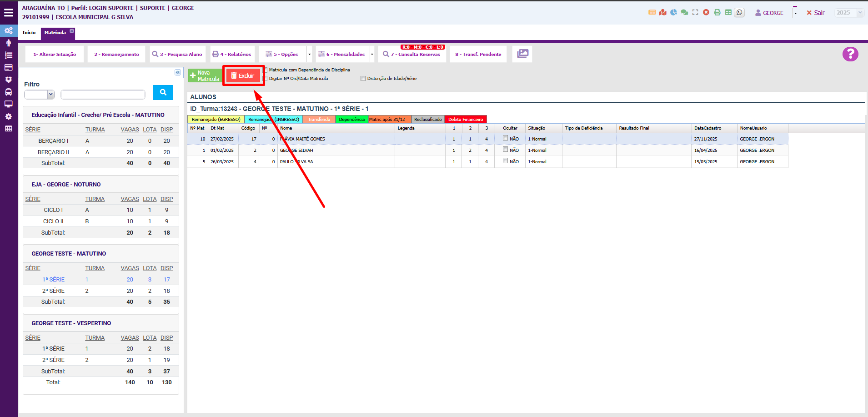The image size is (868, 417).
Task: Enable the Distorção de Idade/Série checkbox
Action: (363, 79)
